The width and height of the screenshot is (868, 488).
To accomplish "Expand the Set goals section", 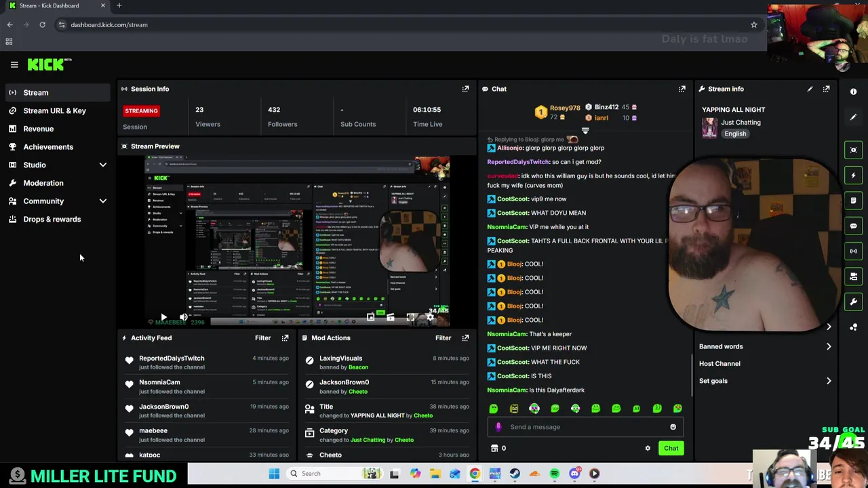I will 765,381.
